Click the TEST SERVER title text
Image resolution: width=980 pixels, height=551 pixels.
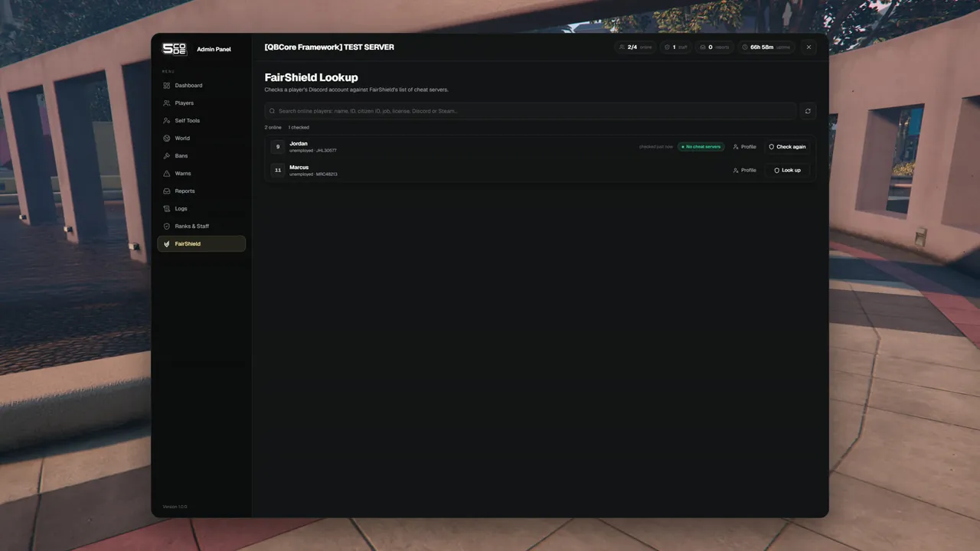[x=369, y=47]
